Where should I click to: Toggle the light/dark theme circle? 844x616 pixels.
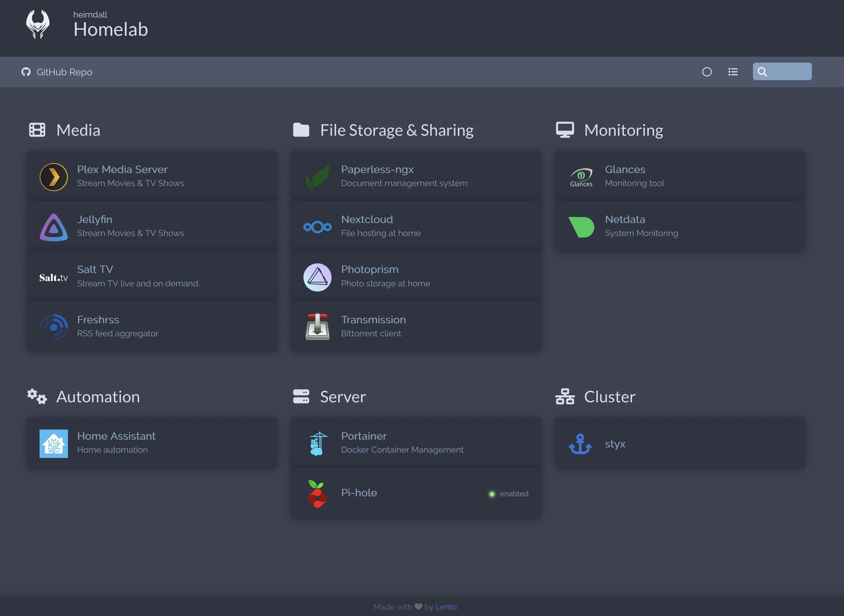pyautogui.click(x=707, y=72)
